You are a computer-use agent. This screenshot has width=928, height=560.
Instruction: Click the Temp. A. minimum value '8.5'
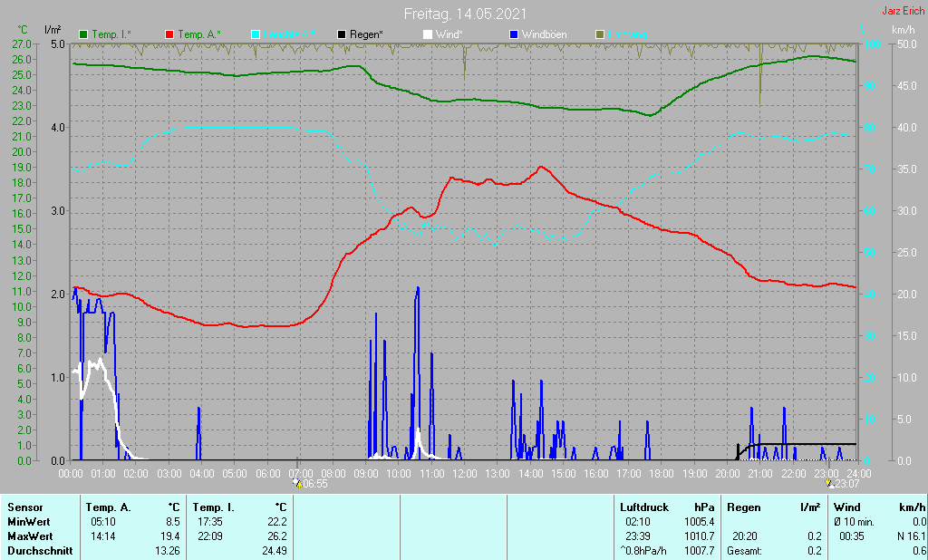pyautogui.click(x=172, y=522)
